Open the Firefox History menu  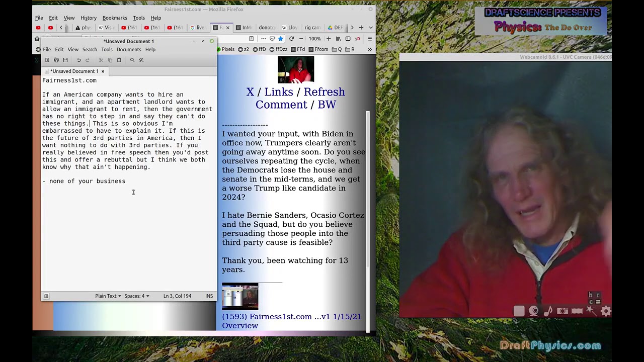pos(89,18)
